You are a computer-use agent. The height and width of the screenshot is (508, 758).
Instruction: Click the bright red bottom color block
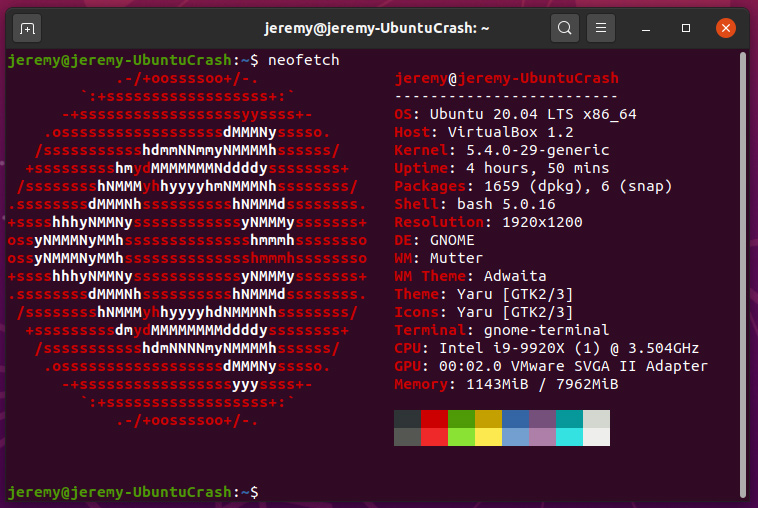(435, 437)
